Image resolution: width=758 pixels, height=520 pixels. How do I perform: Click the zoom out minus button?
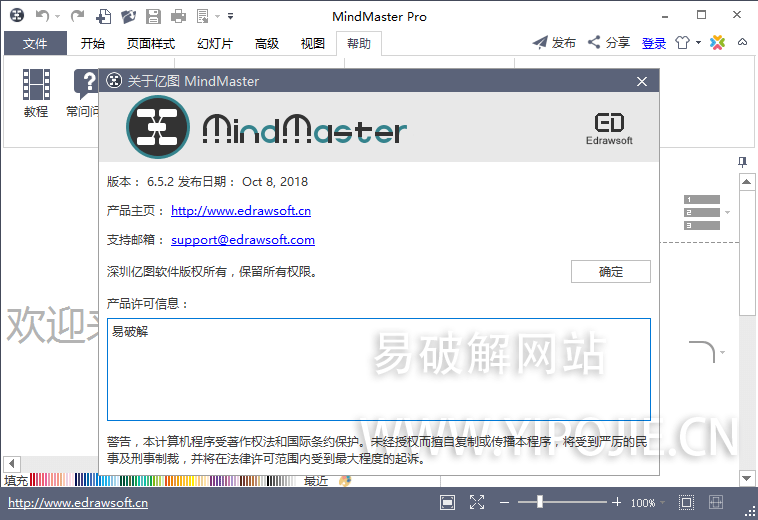click(504, 503)
